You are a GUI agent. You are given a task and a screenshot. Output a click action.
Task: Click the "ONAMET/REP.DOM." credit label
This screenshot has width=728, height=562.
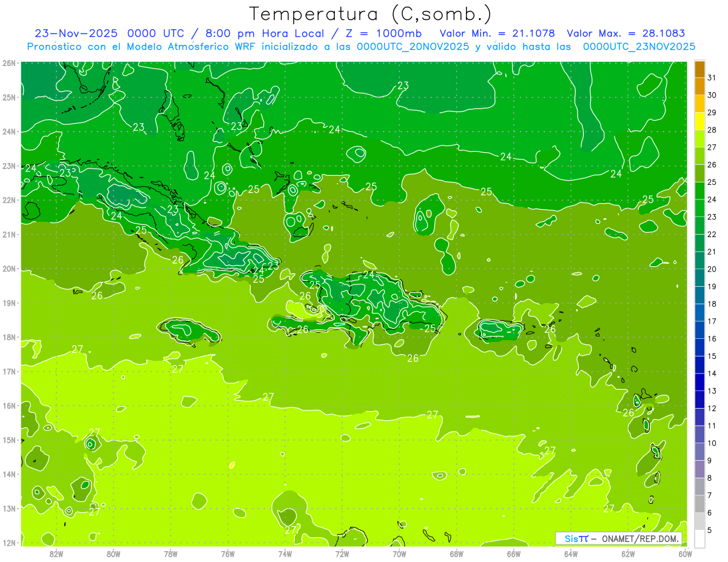[641, 538]
